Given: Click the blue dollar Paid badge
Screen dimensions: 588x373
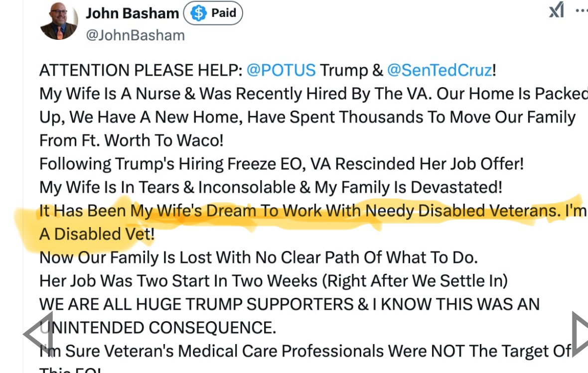Looking at the screenshot, I should [x=213, y=13].
